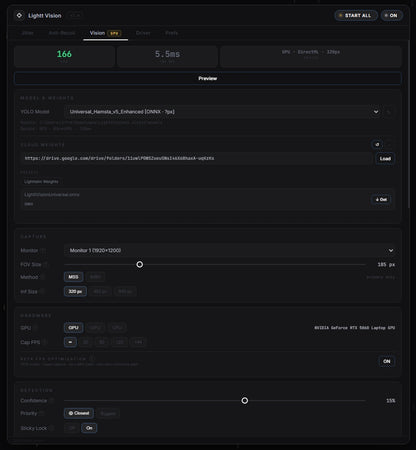The image size is (416, 450).
Task: Switch to the Vision tab
Action: click(x=105, y=33)
